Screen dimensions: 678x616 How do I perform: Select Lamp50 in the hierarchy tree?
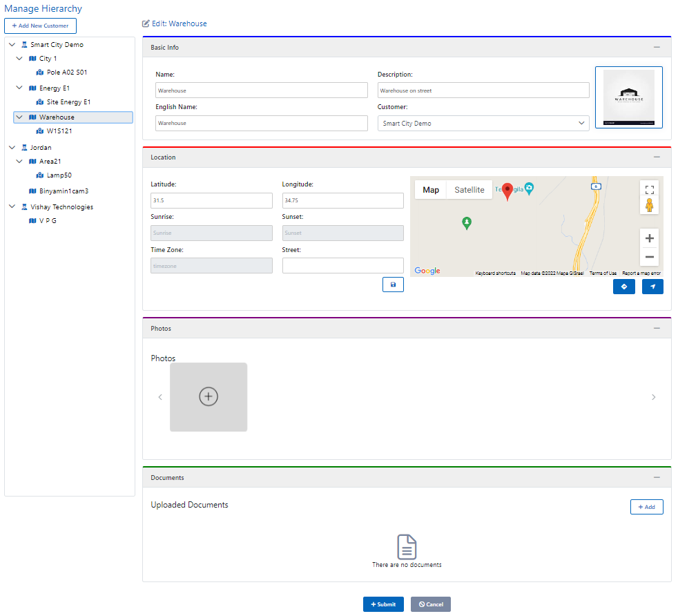[x=59, y=175]
